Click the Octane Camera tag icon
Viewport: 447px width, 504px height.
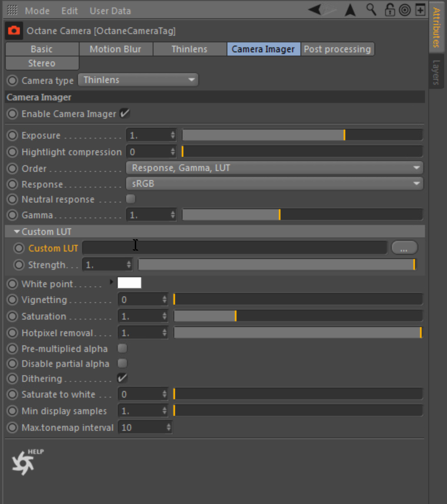(x=14, y=31)
